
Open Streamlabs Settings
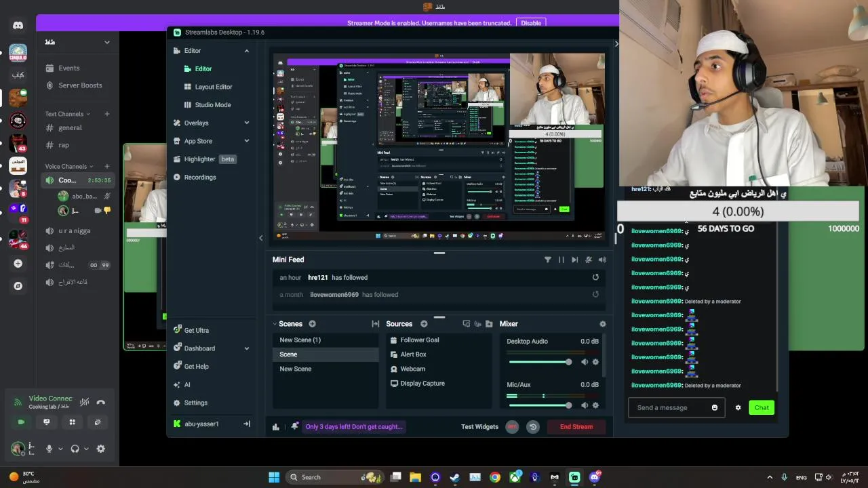191,403
